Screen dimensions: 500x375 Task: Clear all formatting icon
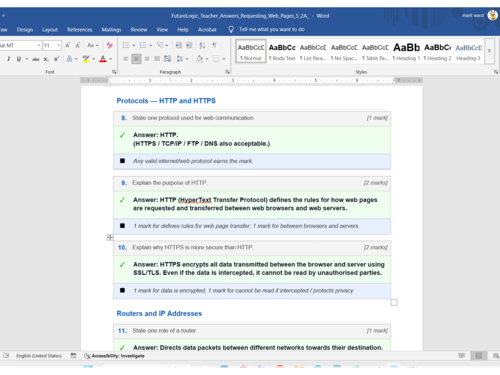[110, 45]
